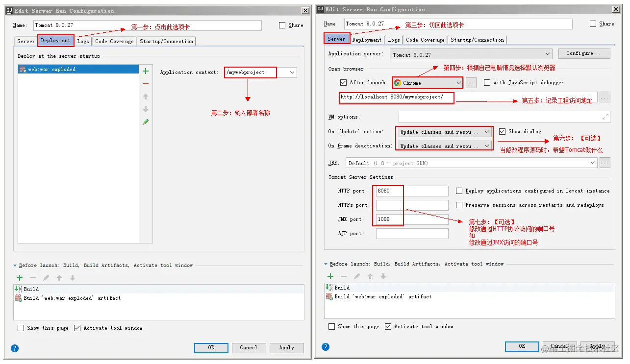Click the HTTP port input field showing 8080
The width and height of the screenshot is (630, 364).
pyautogui.click(x=411, y=191)
